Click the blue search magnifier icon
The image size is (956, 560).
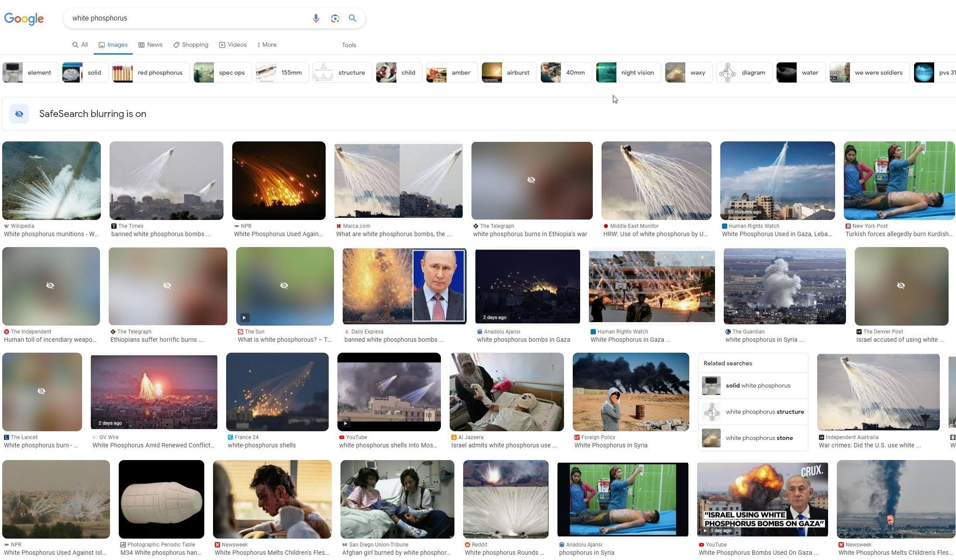click(x=352, y=18)
